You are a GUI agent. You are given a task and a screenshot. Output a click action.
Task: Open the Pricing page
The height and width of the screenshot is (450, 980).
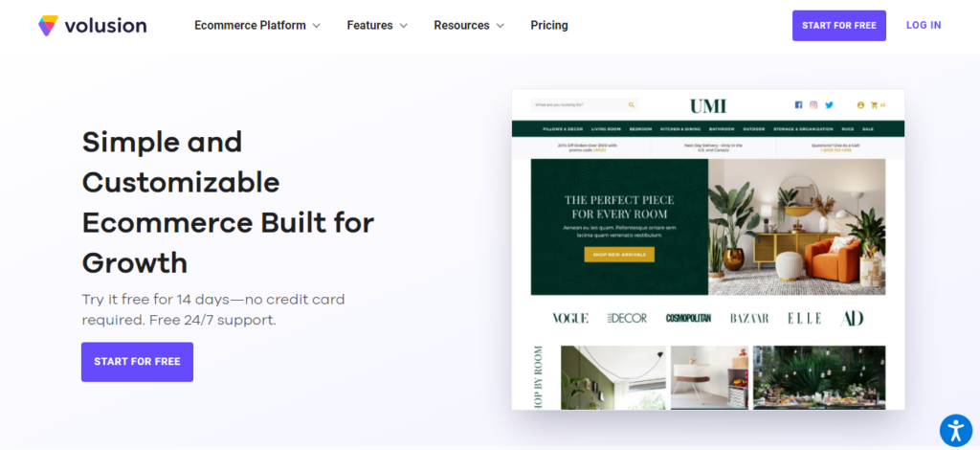pyautogui.click(x=548, y=26)
